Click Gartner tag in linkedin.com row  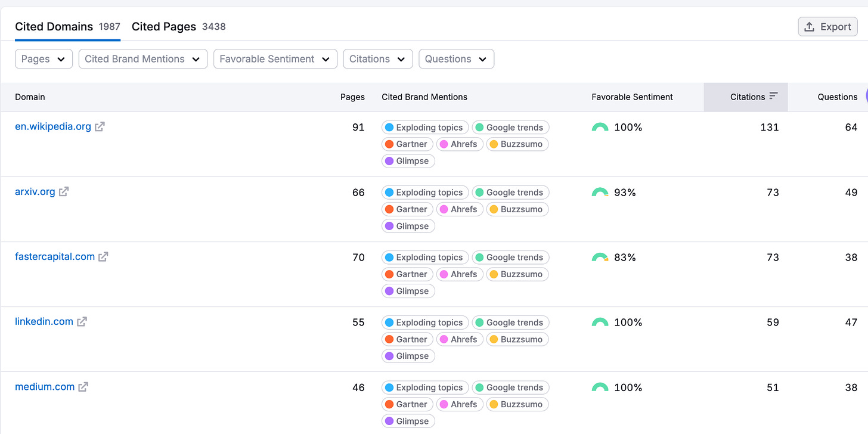[x=407, y=339]
